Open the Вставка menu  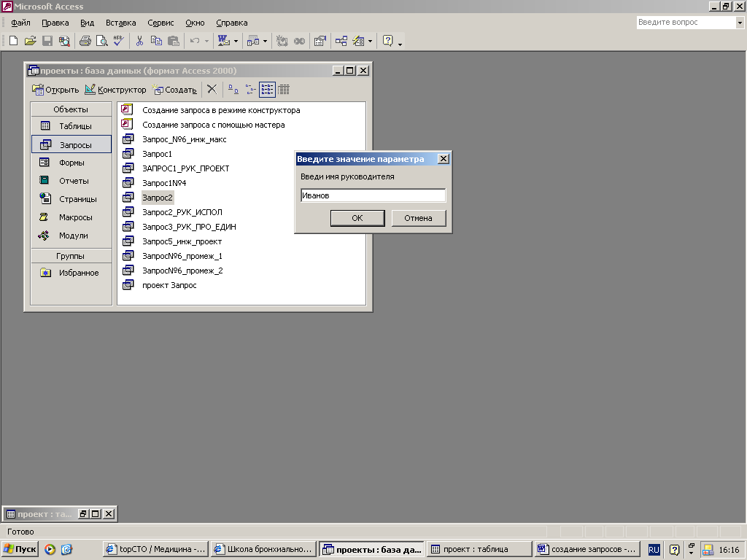120,23
